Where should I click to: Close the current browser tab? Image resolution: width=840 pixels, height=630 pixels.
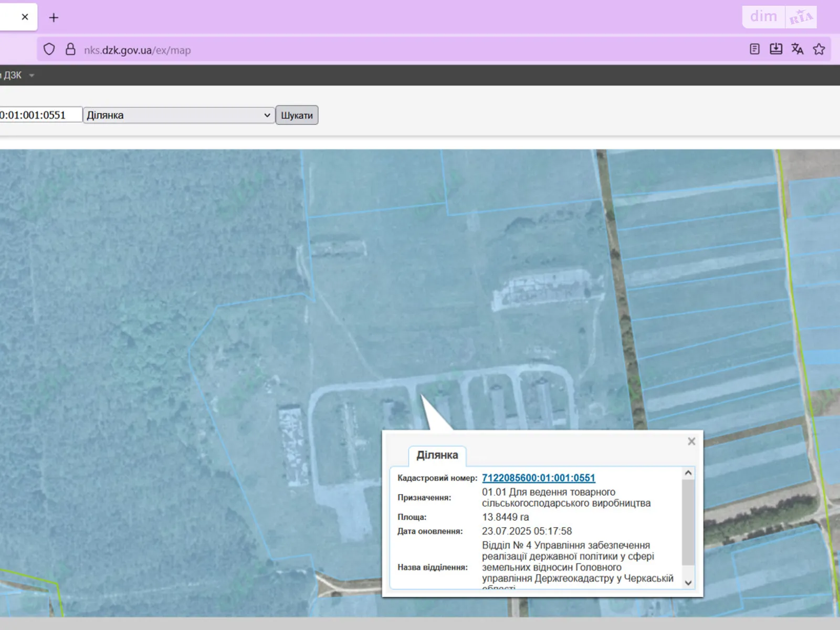pos(25,17)
